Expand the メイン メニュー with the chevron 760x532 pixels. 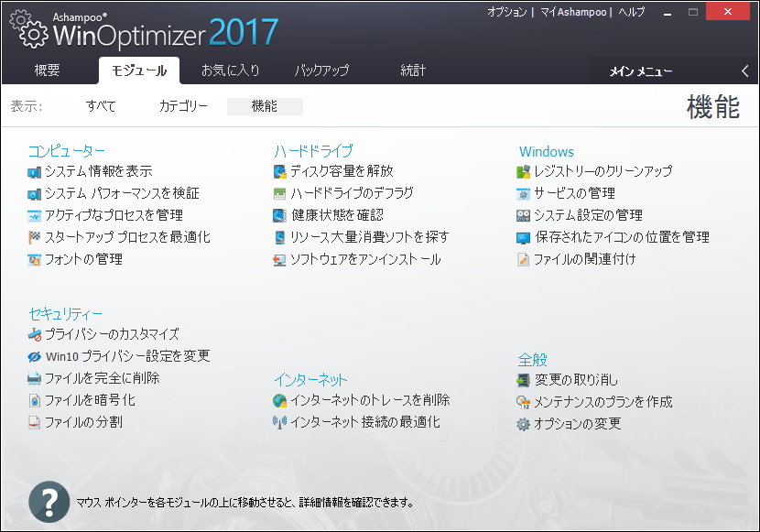(744, 70)
